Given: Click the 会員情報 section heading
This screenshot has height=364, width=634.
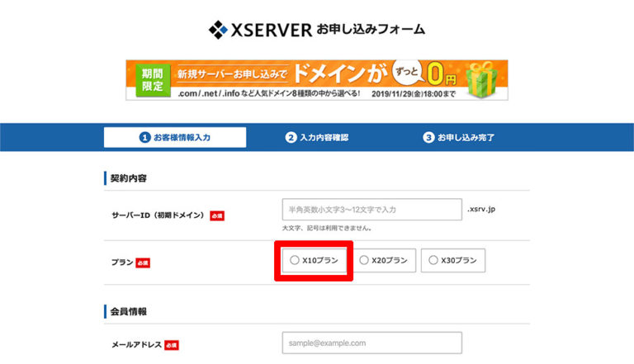Looking at the screenshot, I should 129,312.
